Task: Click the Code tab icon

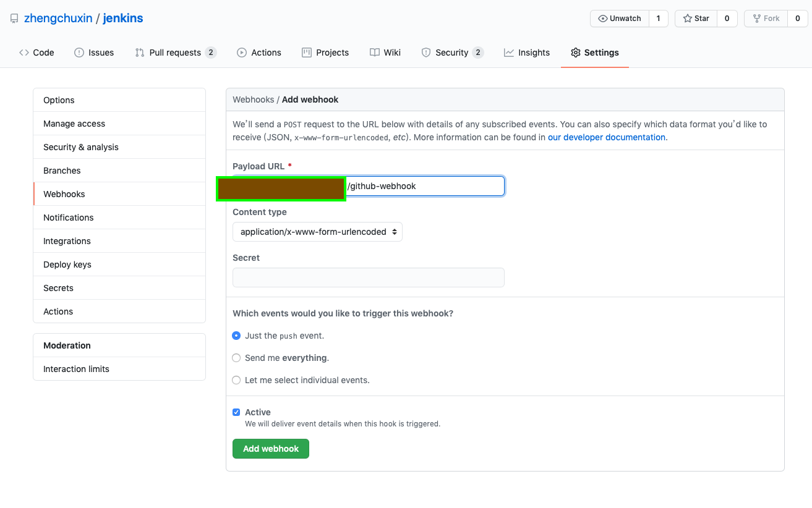Action: (24, 53)
